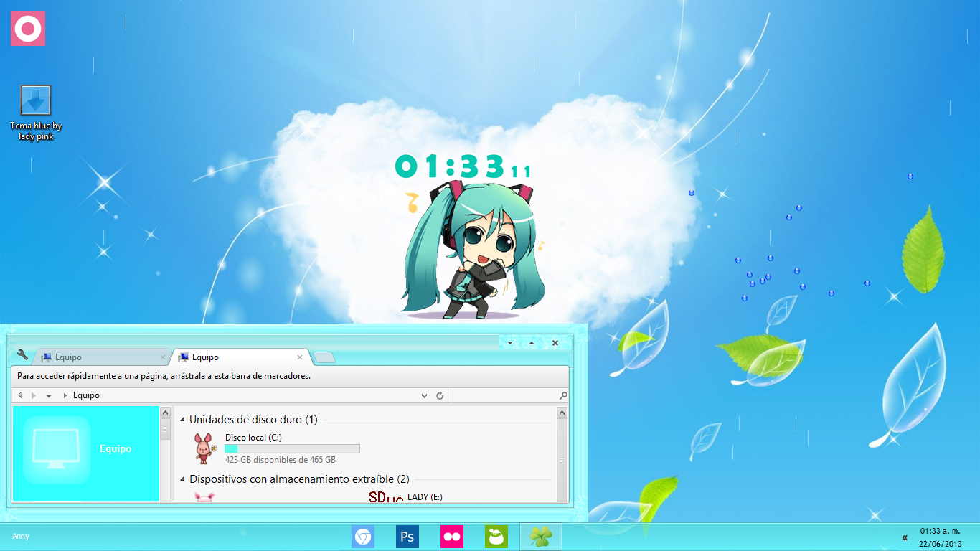The width and height of the screenshot is (980, 551).
Task: Minimize the explorer window with down arrow
Action: point(510,343)
